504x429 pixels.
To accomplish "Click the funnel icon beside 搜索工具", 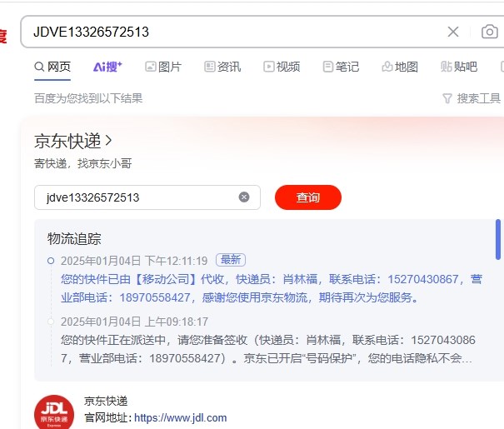I will [447, 98].
